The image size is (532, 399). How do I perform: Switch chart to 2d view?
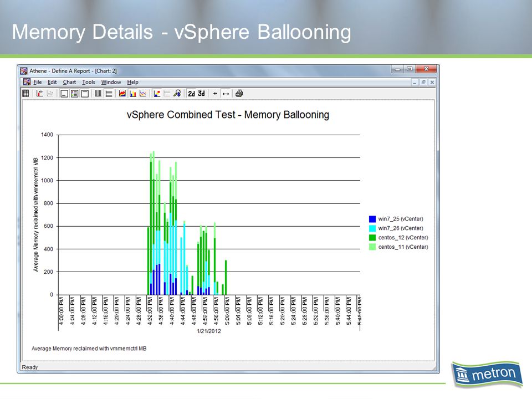point(191,94)
